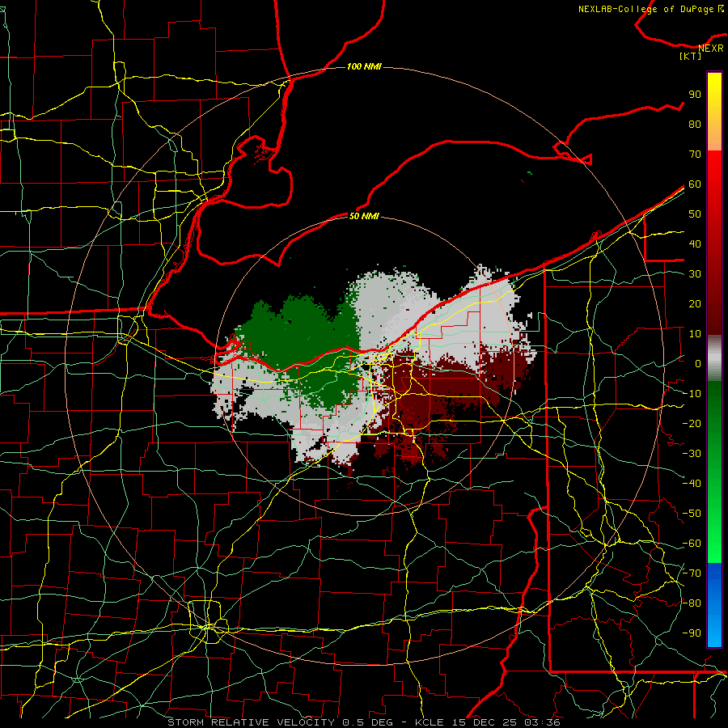Pick the blue bottom segment of color bar
728x728 pixels.
click(x=714, y=605)
